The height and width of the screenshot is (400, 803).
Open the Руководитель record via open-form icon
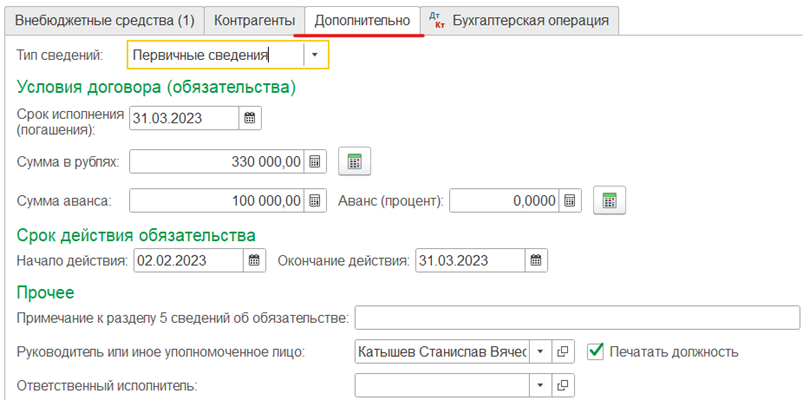(x=563, y=352)
